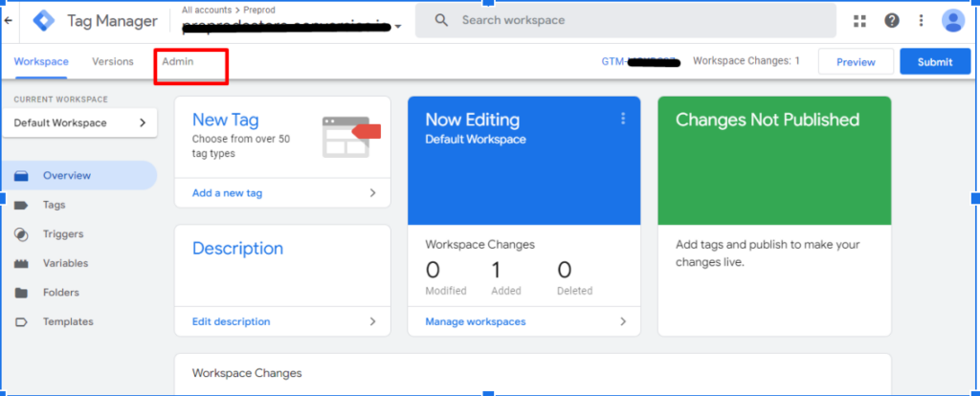Viewport: 980px width, 396px height.
Task: Click the New Tag heading
Action: point(226,120)
